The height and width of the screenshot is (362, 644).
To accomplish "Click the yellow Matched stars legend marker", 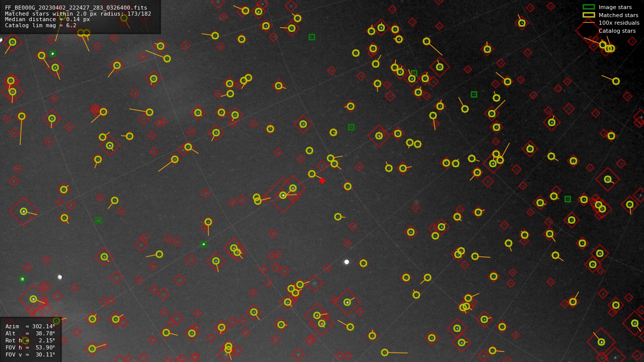I will (589, 15).
